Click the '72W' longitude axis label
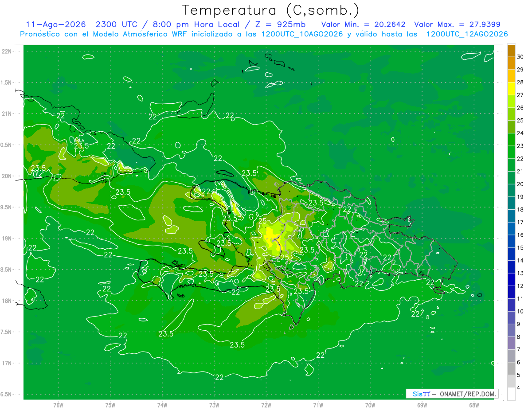The image size is (532, 411). coord(266,405)
